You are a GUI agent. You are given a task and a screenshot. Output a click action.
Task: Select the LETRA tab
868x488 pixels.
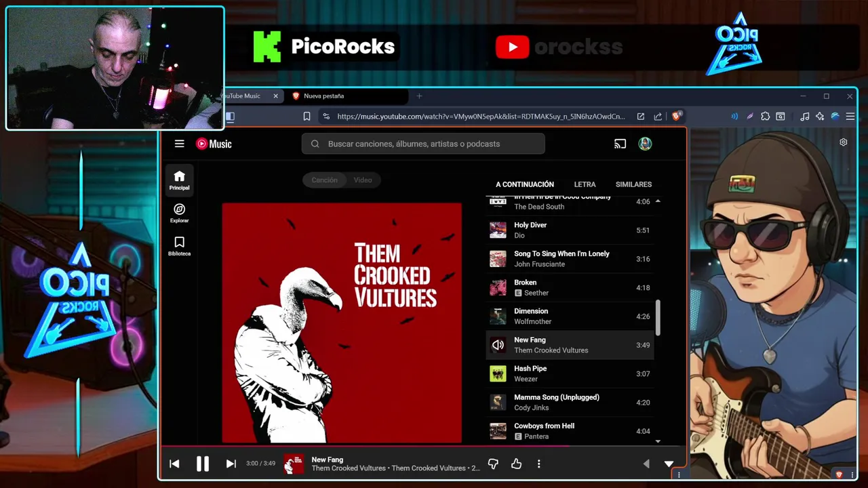(585, 184)
